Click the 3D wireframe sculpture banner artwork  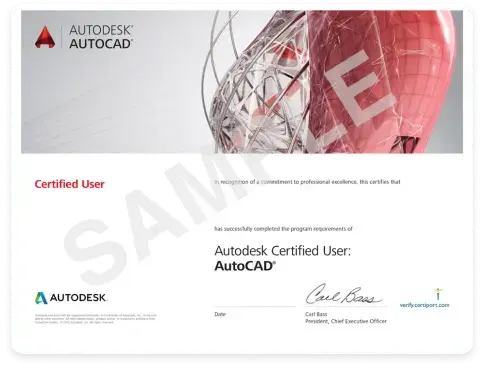tap(330, 82)
